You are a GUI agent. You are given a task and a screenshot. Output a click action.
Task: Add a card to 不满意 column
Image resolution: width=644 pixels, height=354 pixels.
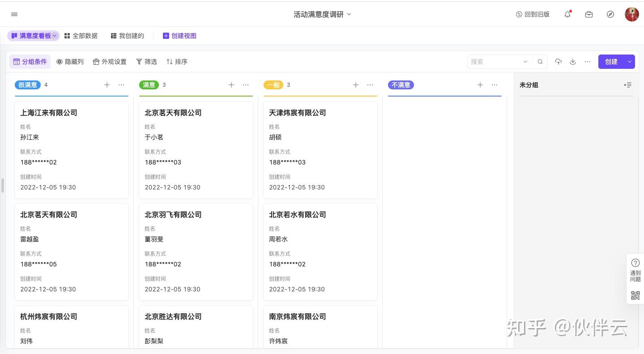coord(480,85)
